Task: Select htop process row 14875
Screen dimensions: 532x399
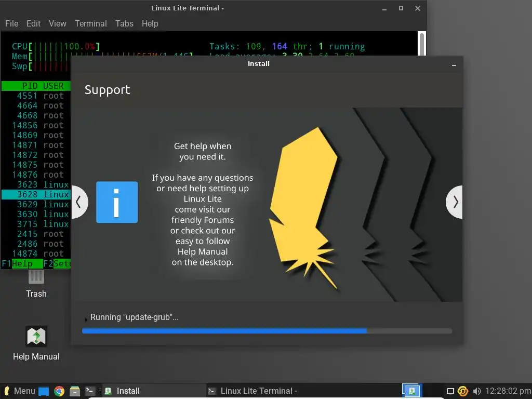Action: (x=36, y=165)
